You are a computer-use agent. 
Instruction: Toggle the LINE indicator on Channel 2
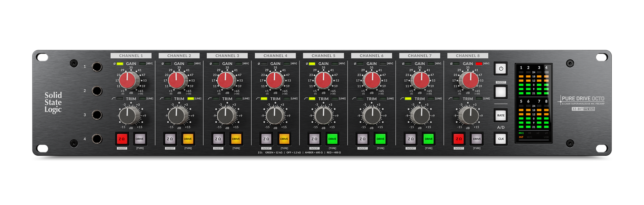(x=191, y=99)
